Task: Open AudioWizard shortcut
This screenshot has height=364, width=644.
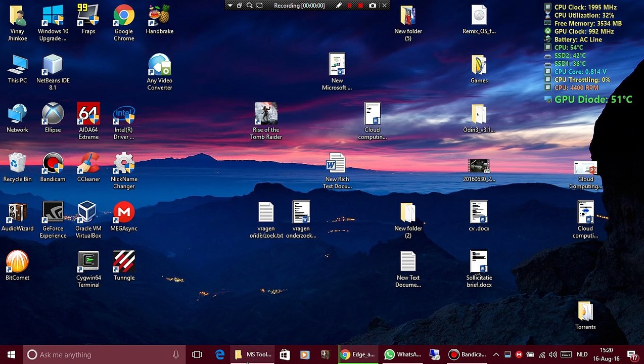Action: (x=17, y=216)
